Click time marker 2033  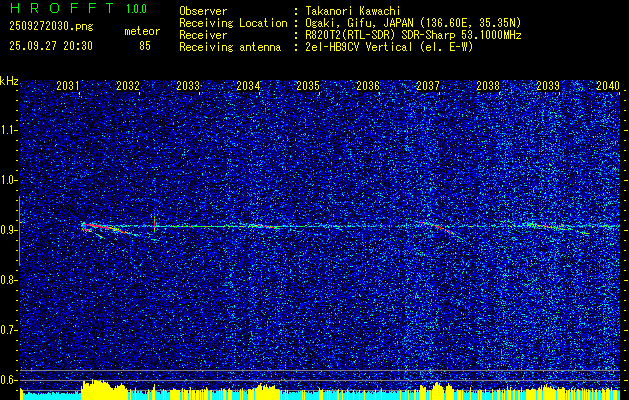[x=188, y=86]
